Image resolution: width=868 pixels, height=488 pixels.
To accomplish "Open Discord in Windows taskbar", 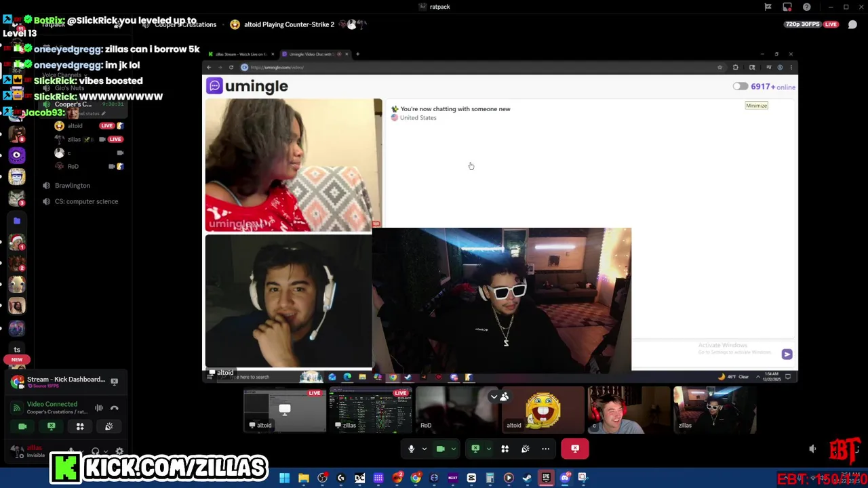I will pos(564,479).
